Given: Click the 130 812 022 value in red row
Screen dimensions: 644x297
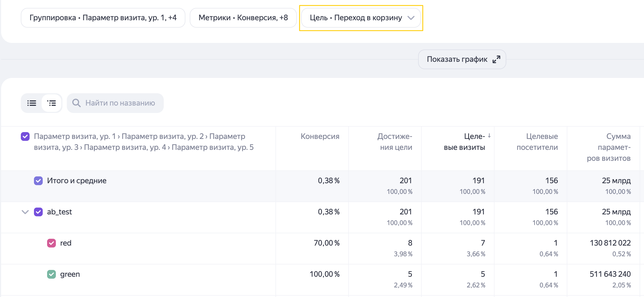Looking at the screenshot, I should click(x=610, y=243).
